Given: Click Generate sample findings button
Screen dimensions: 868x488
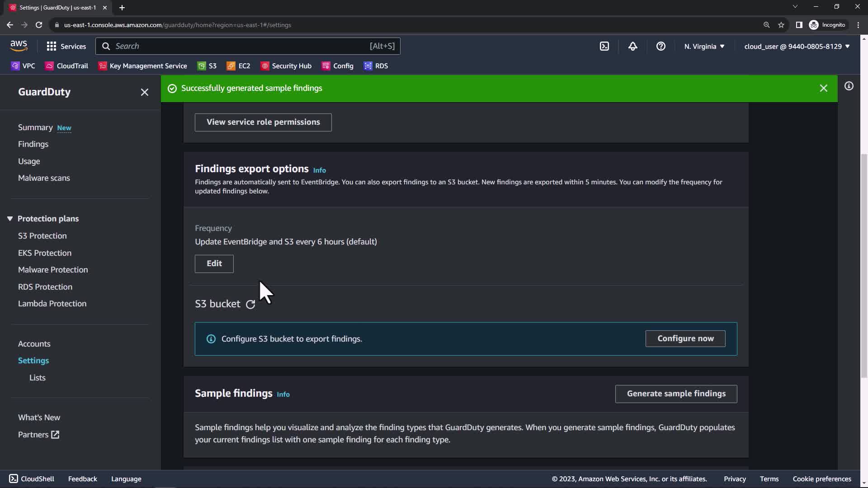Looking at the screenshot, I should (x=676, y=394).
